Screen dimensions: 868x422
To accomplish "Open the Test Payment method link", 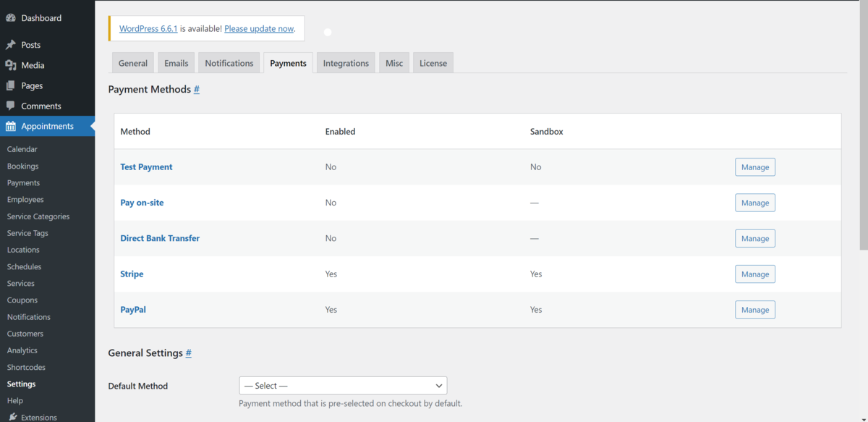I will point(146,167).
